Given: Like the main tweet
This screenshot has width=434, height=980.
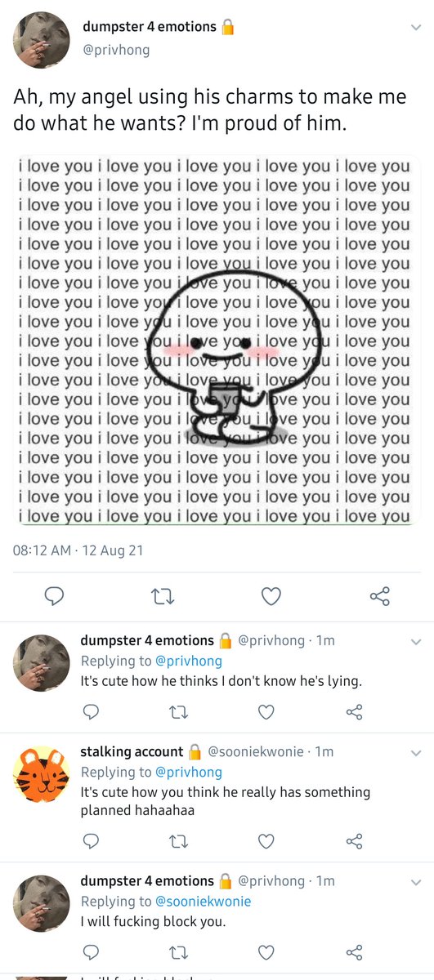Looking at the screenshot, I should coord(271,597).
